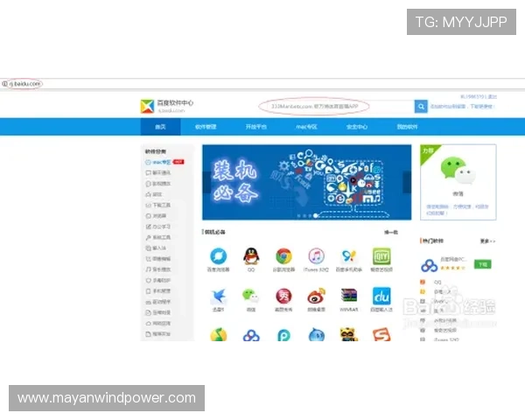Open the orange Sogou 'S' icon
This screenshot has height=420, width=525.
pos(381,334)
